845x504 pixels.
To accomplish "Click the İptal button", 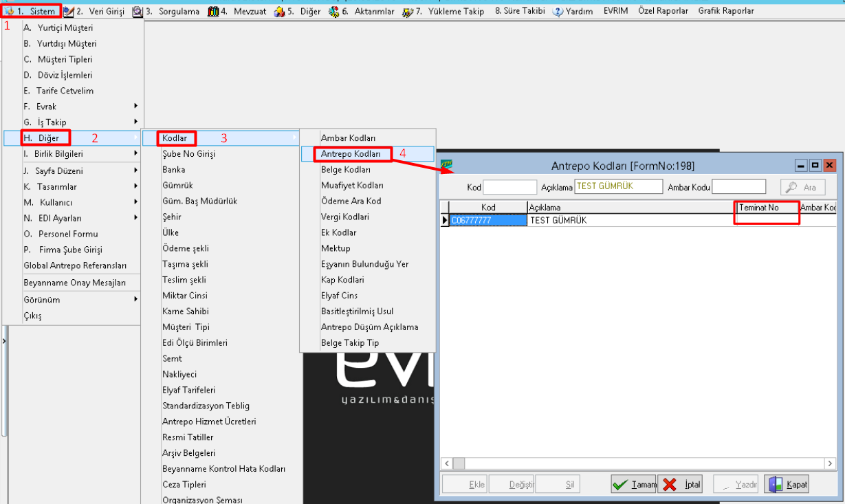I will (681, 484).
